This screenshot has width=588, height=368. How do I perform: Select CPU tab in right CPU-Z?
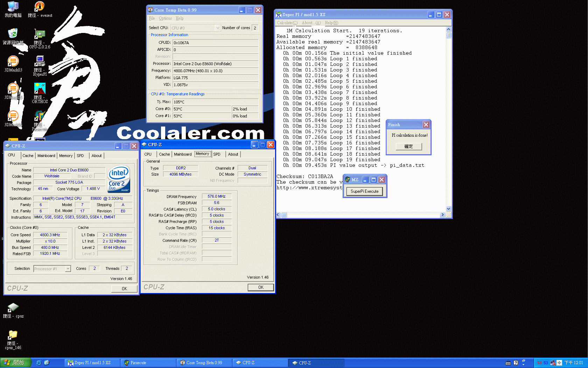[x=148, y=154]
